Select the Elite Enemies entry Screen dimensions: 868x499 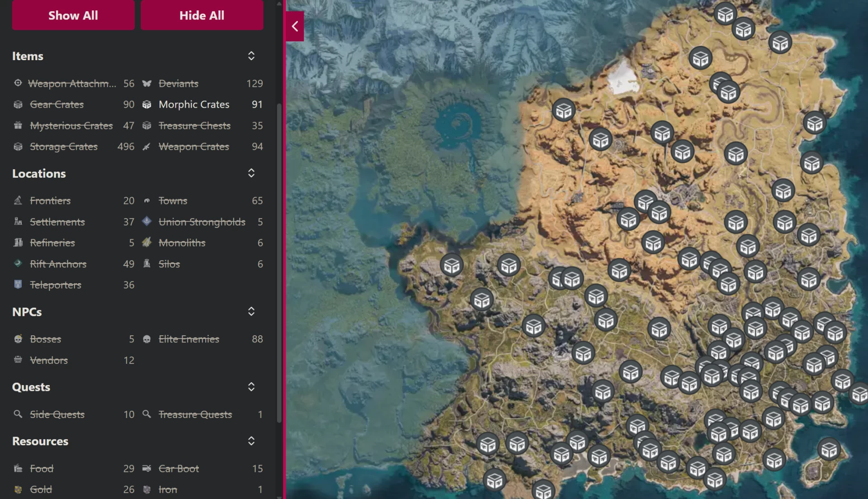[x=189, y=339]
